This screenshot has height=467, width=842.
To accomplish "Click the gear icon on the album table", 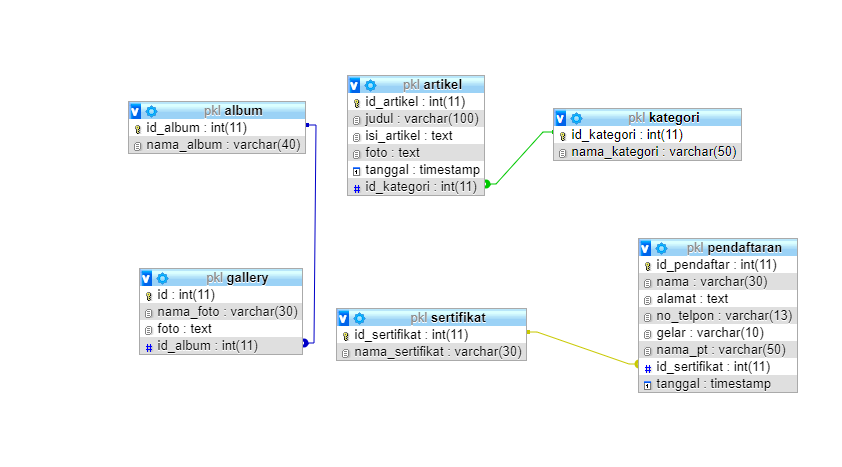I will (152, 111).
